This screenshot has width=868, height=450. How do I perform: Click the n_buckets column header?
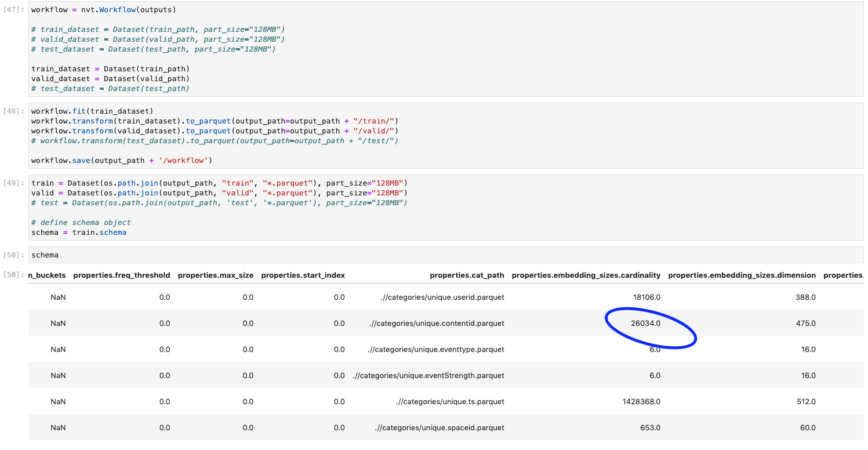[47, 275]
